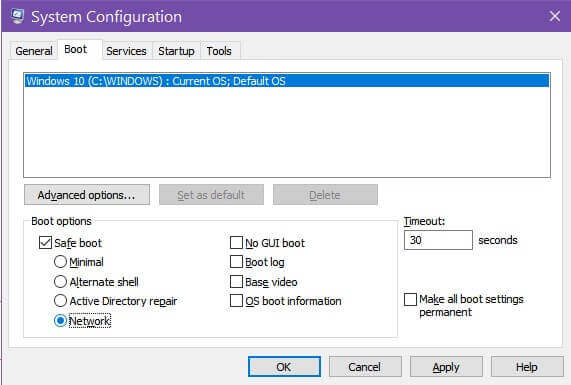Check Make all boot settings permanent
571x385 pixels.
pos(410,299)
